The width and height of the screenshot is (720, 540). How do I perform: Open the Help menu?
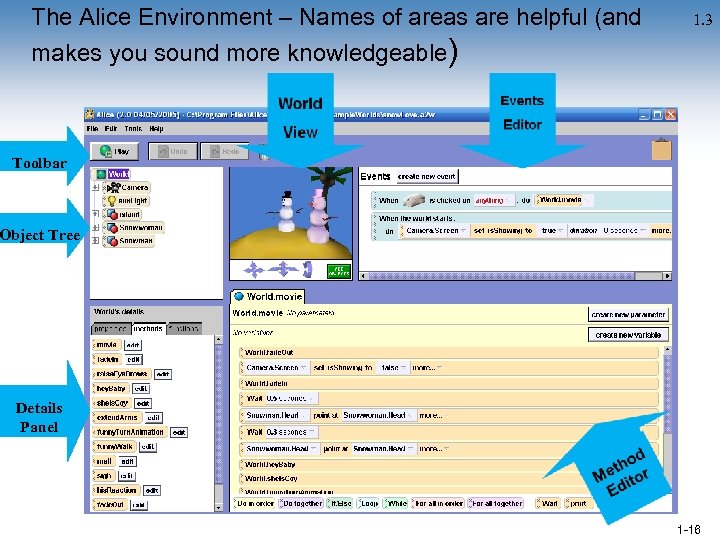[156, 129]
